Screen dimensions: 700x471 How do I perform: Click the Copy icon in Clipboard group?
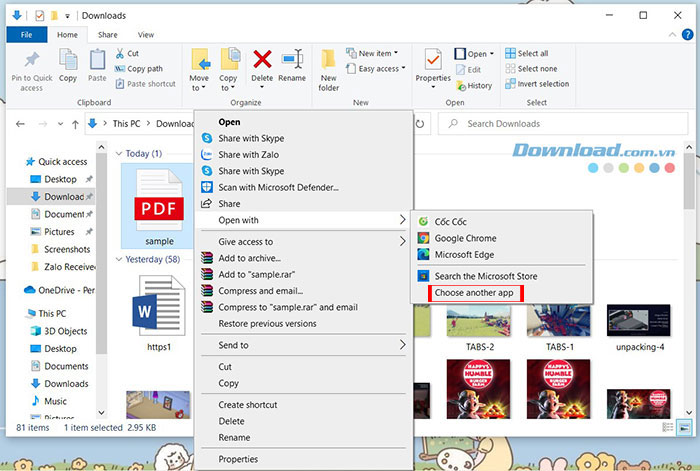(x=68, y=66)
